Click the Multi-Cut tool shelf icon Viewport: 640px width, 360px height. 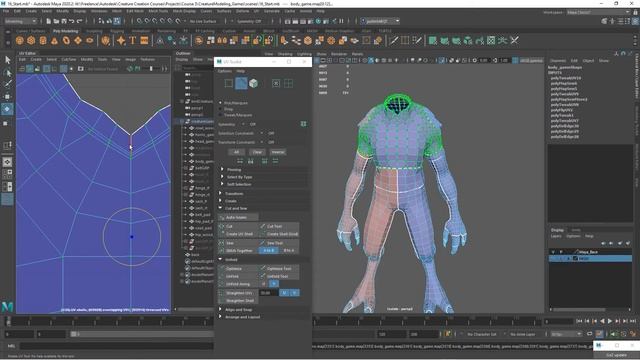(393, 40)
